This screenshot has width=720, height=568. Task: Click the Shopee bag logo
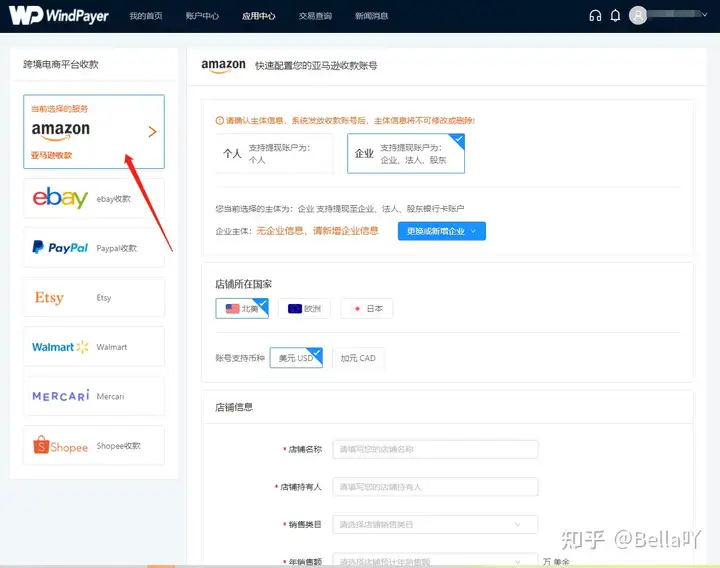[x=41, y=444]
